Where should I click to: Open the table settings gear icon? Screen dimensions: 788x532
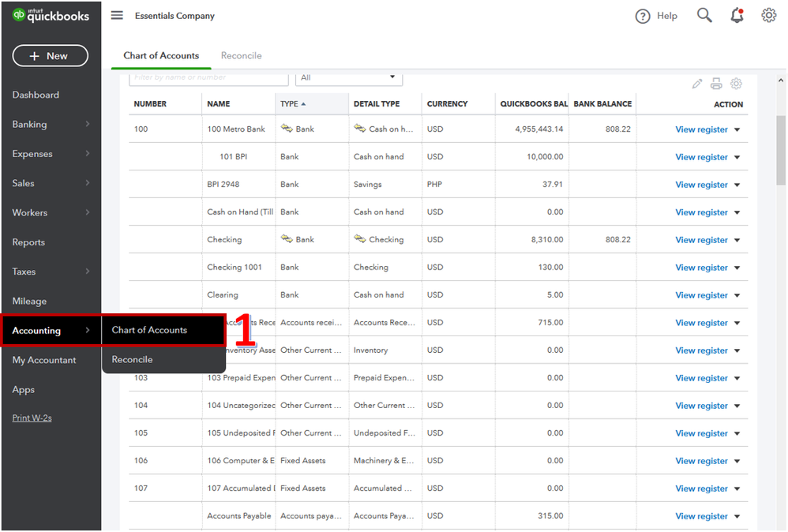pos(736,84)
